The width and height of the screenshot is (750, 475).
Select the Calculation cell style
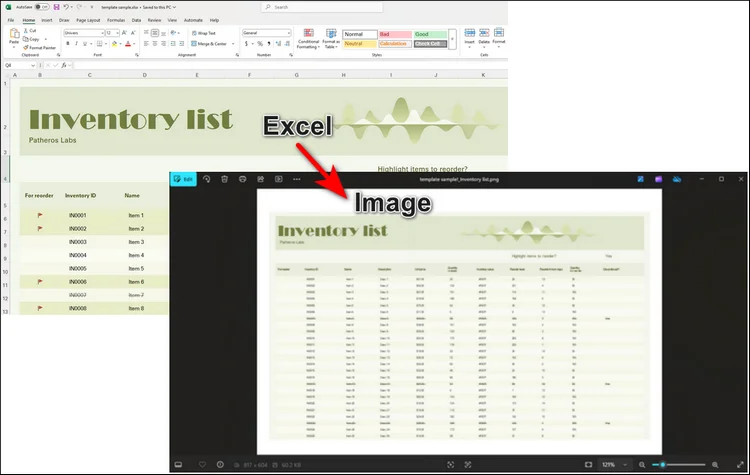pos(395,44)
